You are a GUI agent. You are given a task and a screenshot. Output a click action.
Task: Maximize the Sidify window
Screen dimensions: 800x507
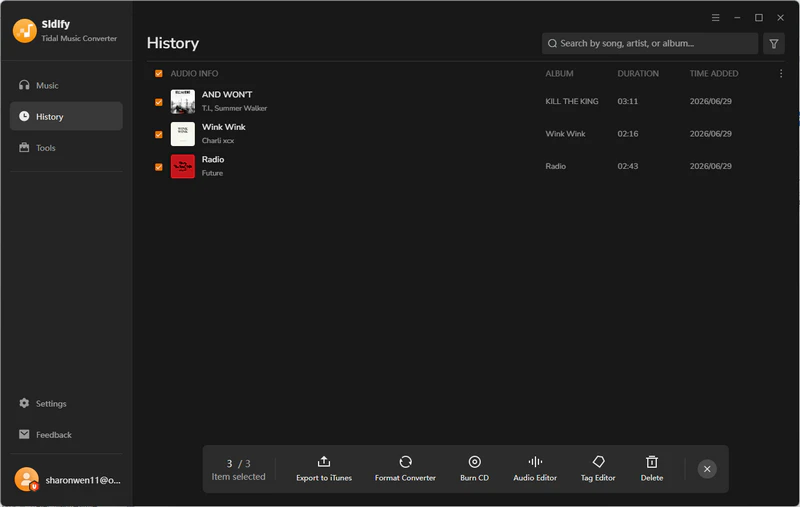tap(759, 17)
